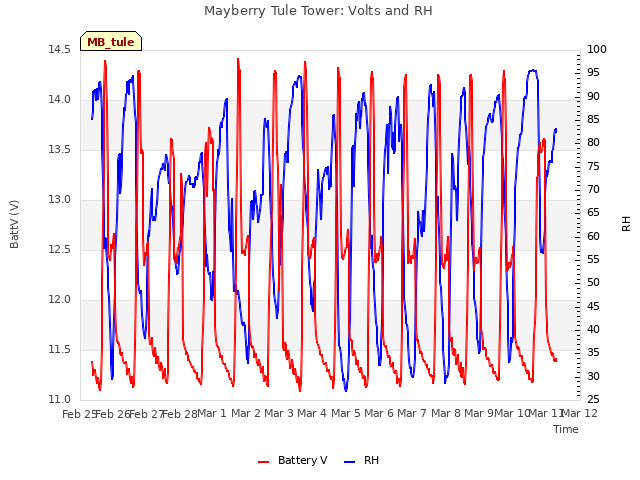The width and height of the screenshot is (640, 480).
Task: Click the 'Mar 5' date label
Action: coord(346,413)
